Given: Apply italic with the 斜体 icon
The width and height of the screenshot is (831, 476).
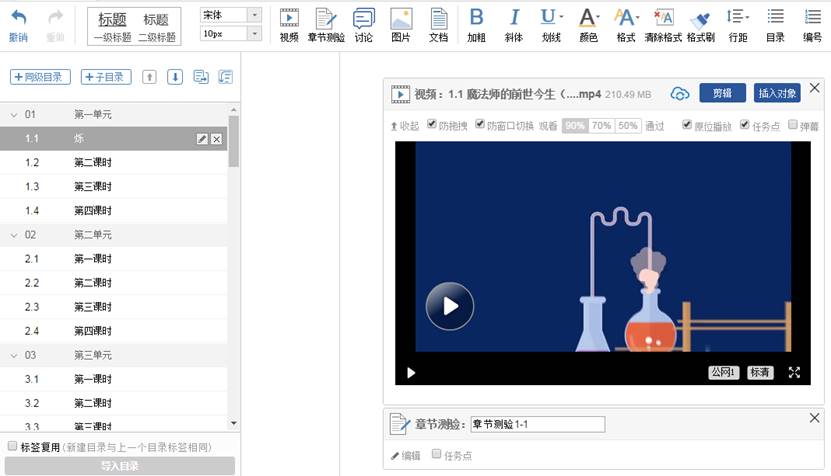Looking at the screenshot, I should pos(514,24).
